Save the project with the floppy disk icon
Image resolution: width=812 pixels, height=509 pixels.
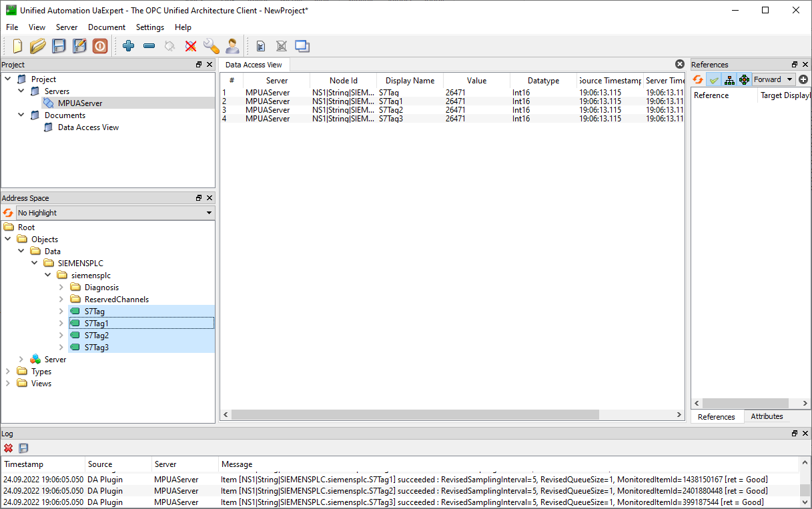pos(59,46)
